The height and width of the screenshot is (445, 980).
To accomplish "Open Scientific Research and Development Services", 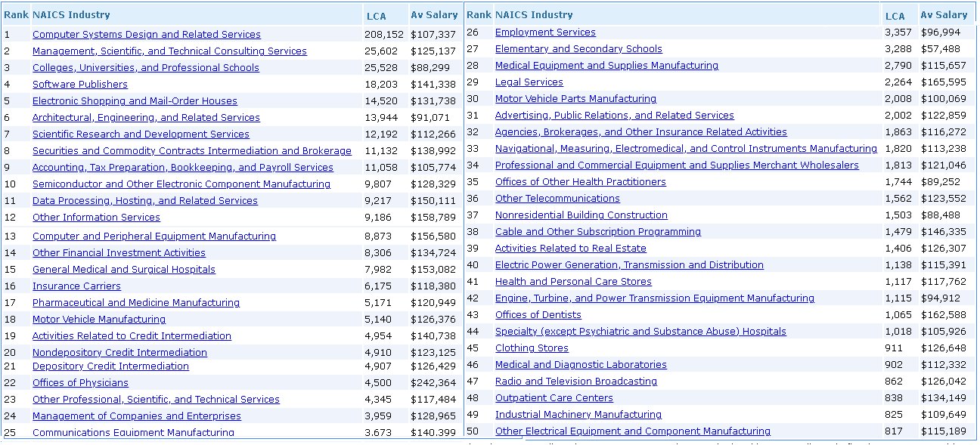I will 141,134.
